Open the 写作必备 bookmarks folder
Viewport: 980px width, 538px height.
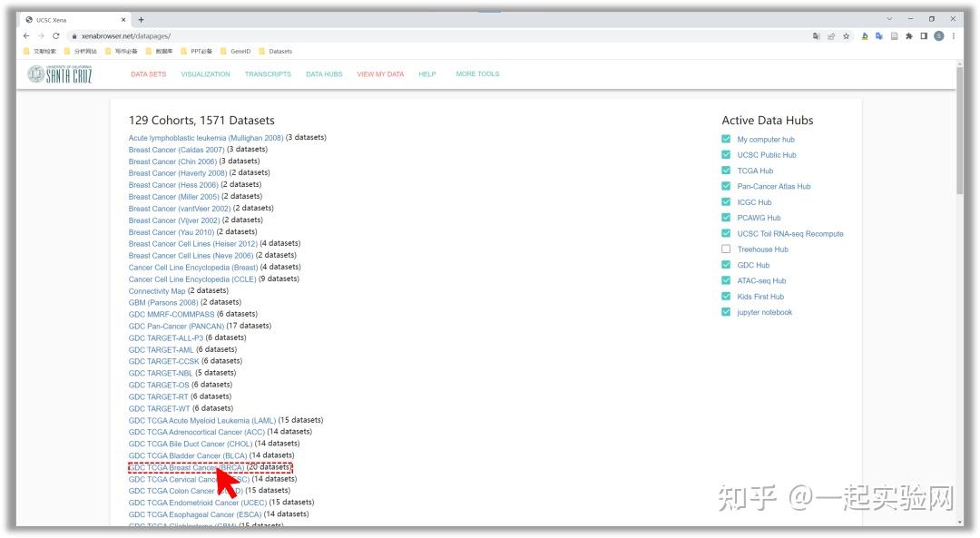coord(121,51)
